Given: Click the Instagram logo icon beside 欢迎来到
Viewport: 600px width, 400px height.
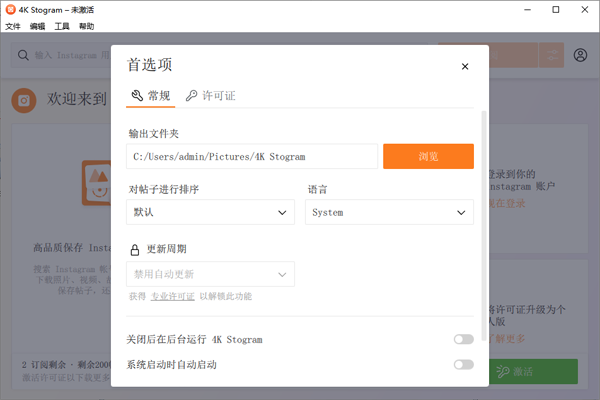Looking at the screenshot, I should (x=24, y=100).
